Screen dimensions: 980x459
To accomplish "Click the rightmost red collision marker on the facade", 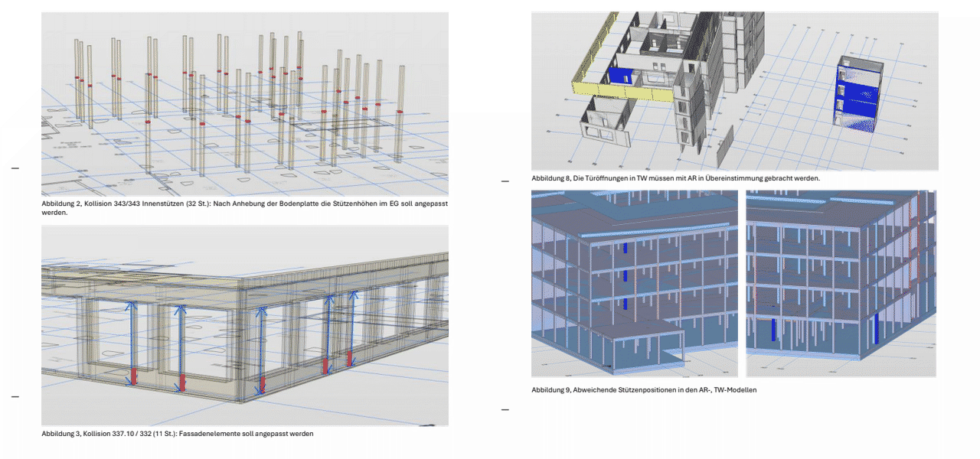I will pos(349,359).
